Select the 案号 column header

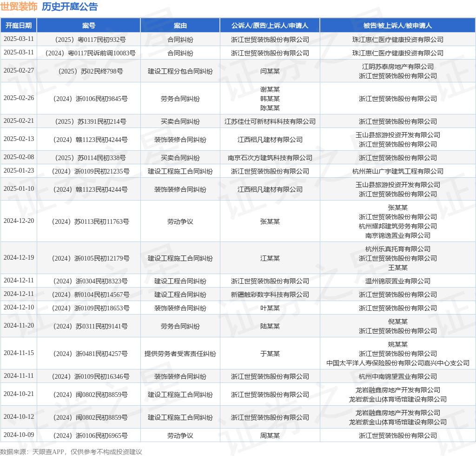click(x=89, y=26)
